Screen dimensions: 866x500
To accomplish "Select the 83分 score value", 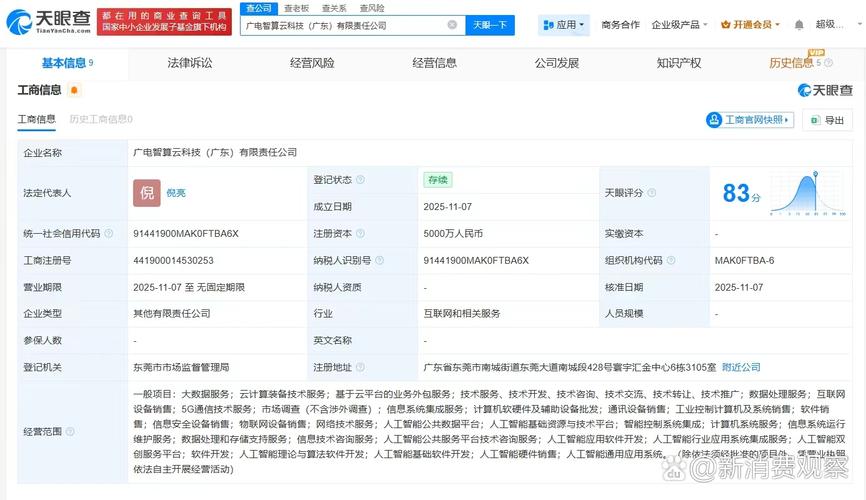I will [741, 193].
